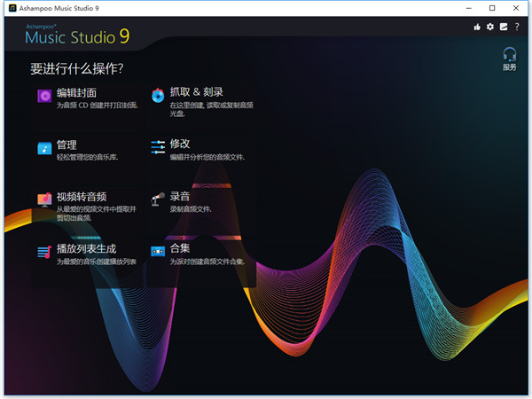Close the Ashampoo Music Studio window
The image size is (532, 399).
tap(516, 8)
